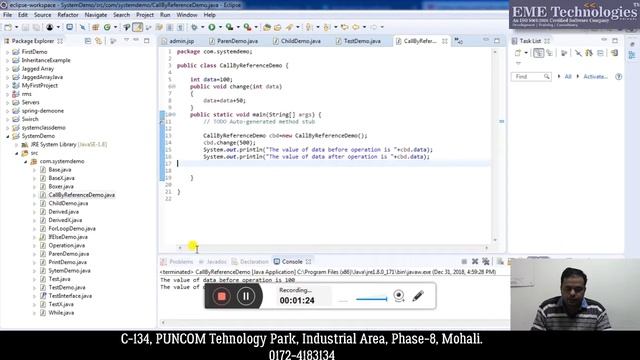640x360 pixels.
Task: Click Remove All Terminated Launches icon in Console
Action: (486, 262)
